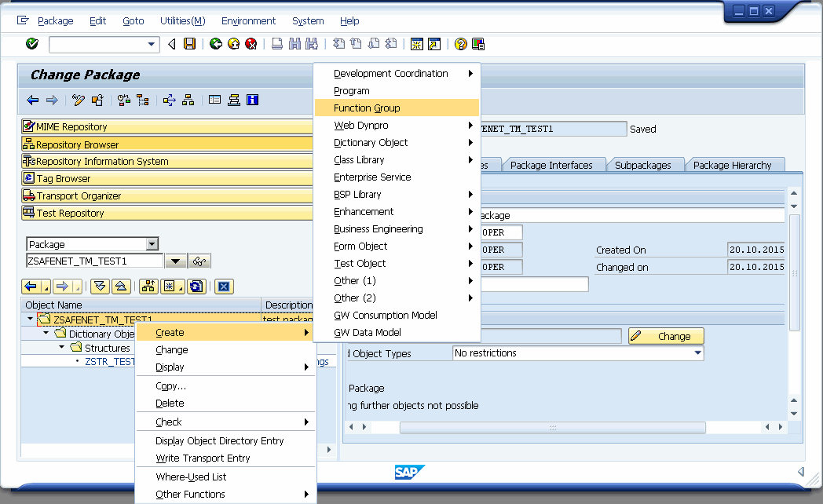The height and width of the screenshot is (504, 823).
Task: Open the Test Repository
Action: 167,213
